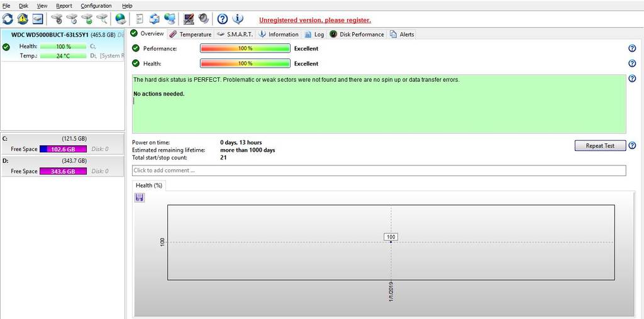The height and width of the screenshot is (319, 644).
Task: Click the help icon beside Health bar
Action: coord(632,64)
